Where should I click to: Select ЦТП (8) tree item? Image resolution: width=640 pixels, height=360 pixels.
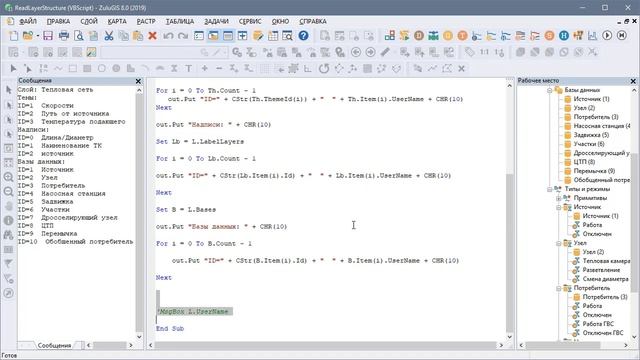pyautogui.click(x=584, y=162)
